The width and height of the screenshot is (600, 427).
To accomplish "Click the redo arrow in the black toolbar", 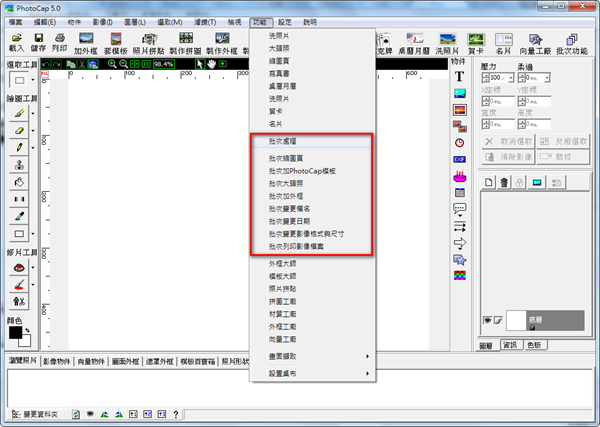I will tap(56, 64).
